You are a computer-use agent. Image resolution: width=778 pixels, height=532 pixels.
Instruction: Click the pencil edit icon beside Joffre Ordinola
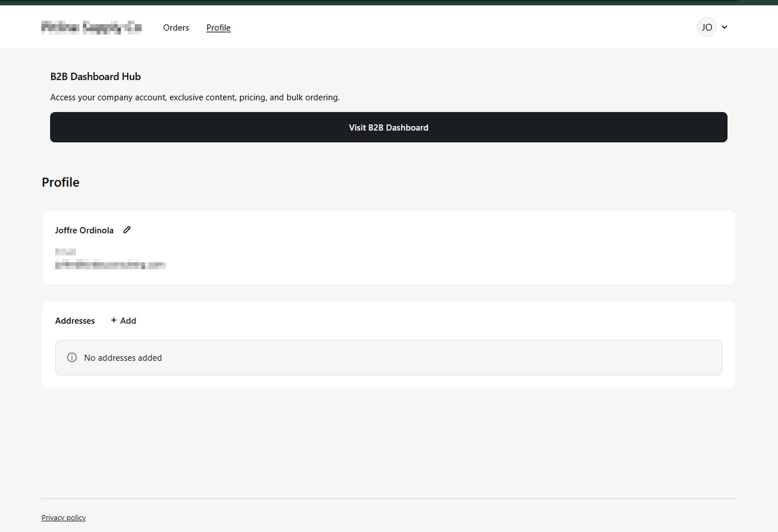pos(127,230)
